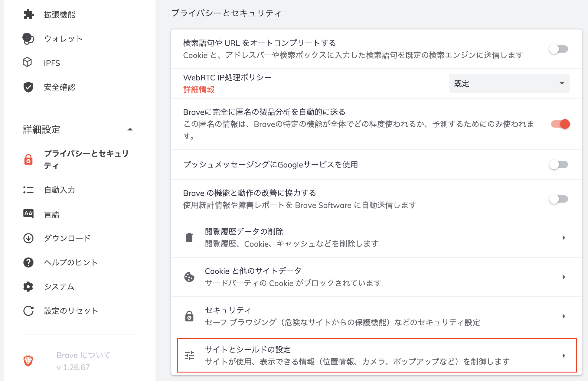
Task: Click Cookie と他のサイトデータ title text
Action: click(253, 271)
